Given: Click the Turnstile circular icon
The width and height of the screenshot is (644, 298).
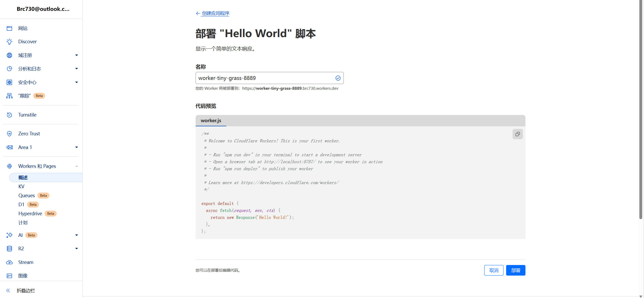Looking at the screenshot, I should pyautogui.click(x=10, y=115).
